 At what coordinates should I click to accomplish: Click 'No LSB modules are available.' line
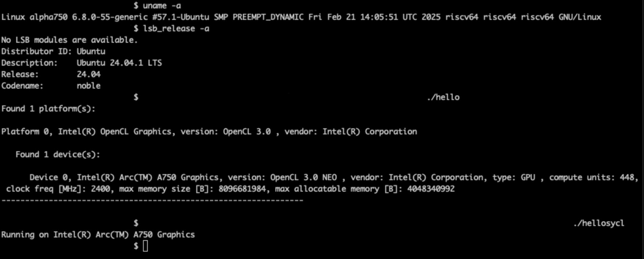point(69,40)
